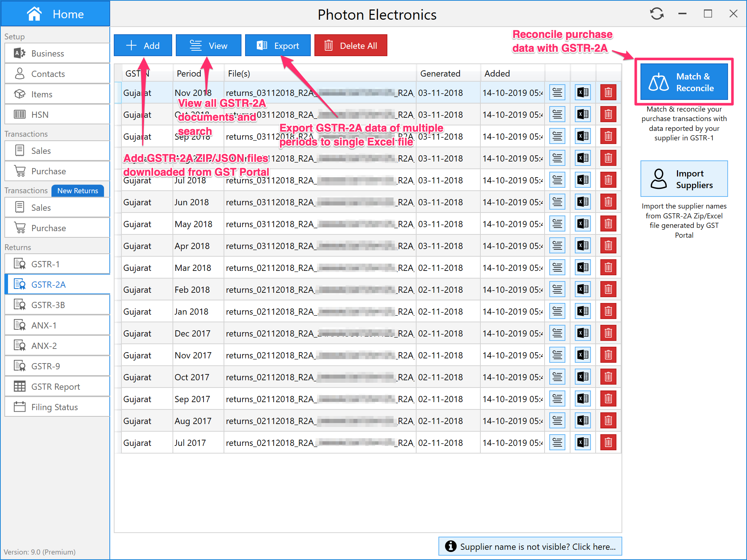This screenshot has width=747, height=560.
Task: Click Import Suppliers button
Action: pos(684,179)
